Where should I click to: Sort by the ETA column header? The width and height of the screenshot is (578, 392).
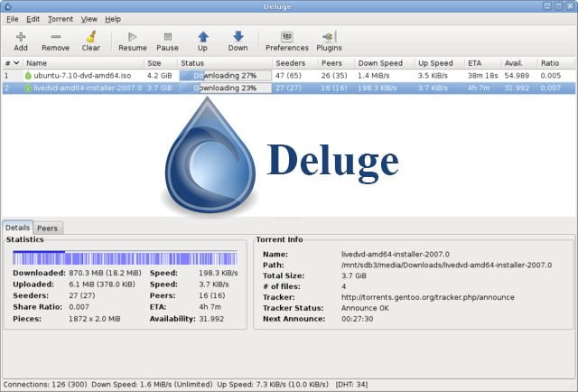pos(482,63)
